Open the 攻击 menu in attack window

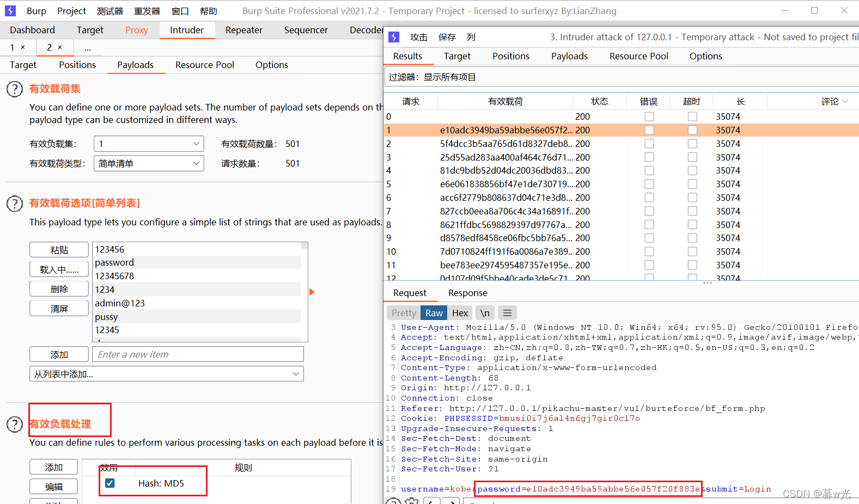(x=419, y=37)
